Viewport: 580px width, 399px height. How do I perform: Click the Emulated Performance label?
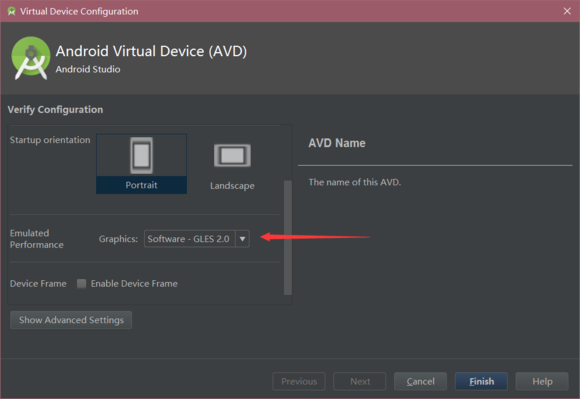point(37,239)
